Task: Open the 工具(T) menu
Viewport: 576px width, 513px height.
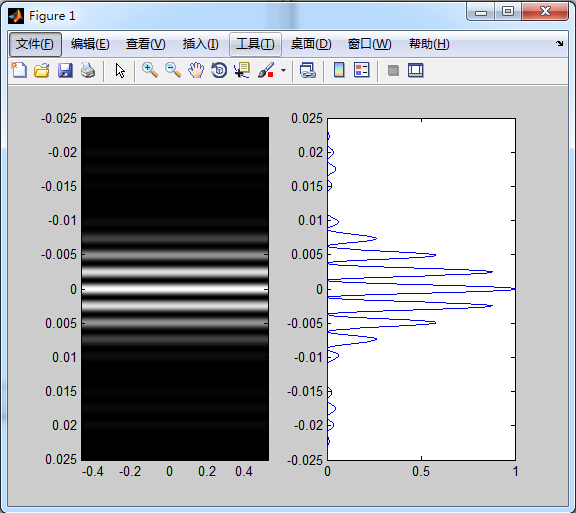Action: pyautogui.click(x=255, y=44)
